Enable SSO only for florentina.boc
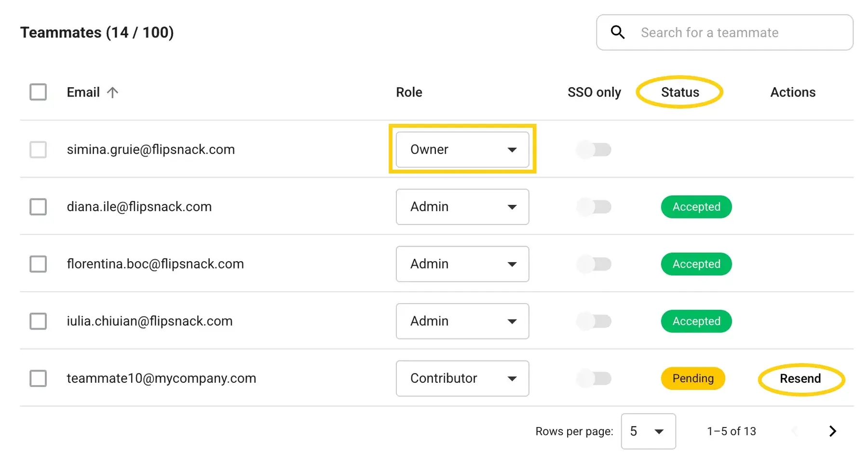Viewport: 868px width, 468px height. (594, 264)
